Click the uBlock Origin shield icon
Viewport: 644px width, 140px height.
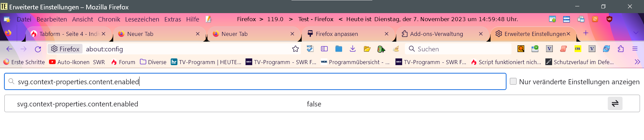609,19
